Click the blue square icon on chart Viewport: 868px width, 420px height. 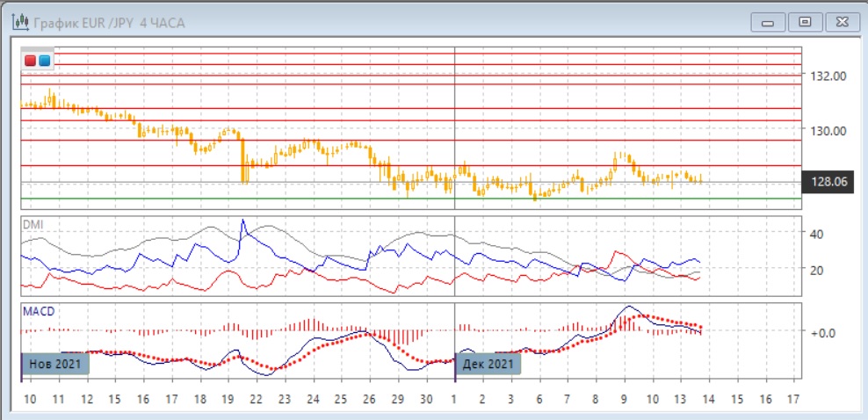click(x=45, y=61)
